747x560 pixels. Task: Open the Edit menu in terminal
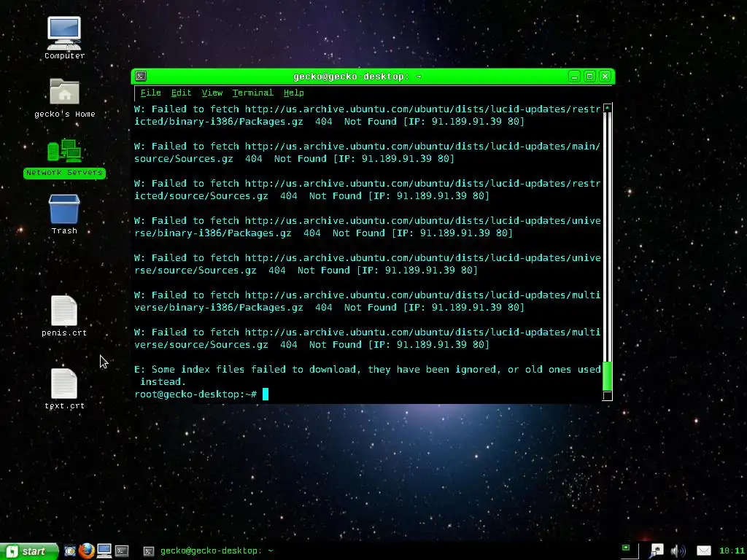pos(181,93)
